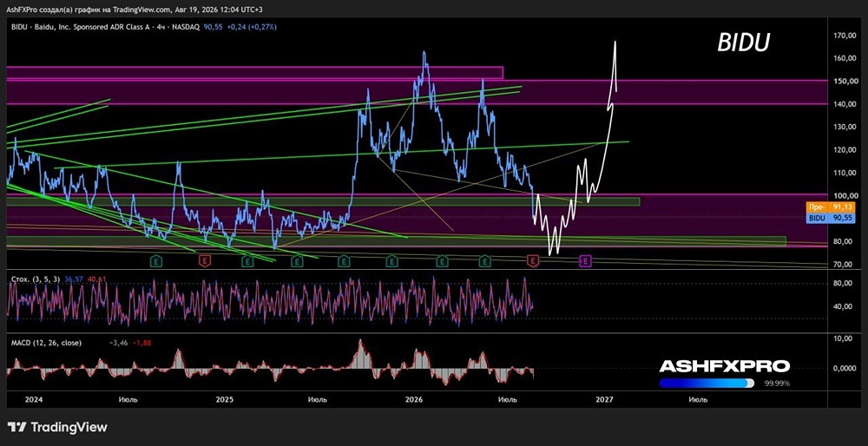The height and width of the screenshot is (446, 868).
Task: Click the stochastic value 36,57
Action: pos(74,279)
